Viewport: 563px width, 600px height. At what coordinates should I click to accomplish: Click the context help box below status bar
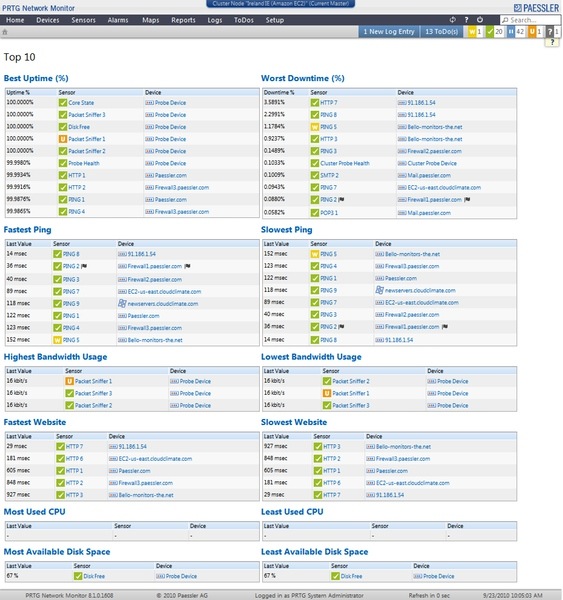552,42
